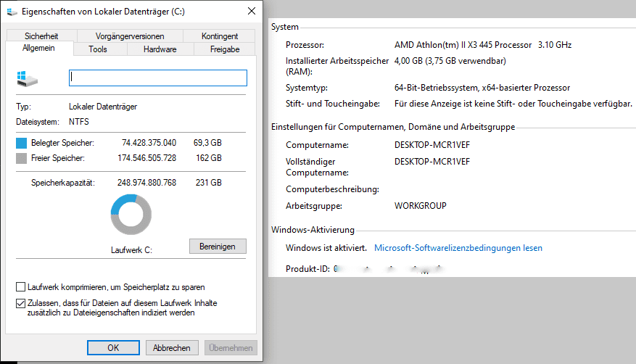Confirm the dialog with OK
Image resolution: width=636 pixels, height=364 pixels.
(x=113, y=347)
